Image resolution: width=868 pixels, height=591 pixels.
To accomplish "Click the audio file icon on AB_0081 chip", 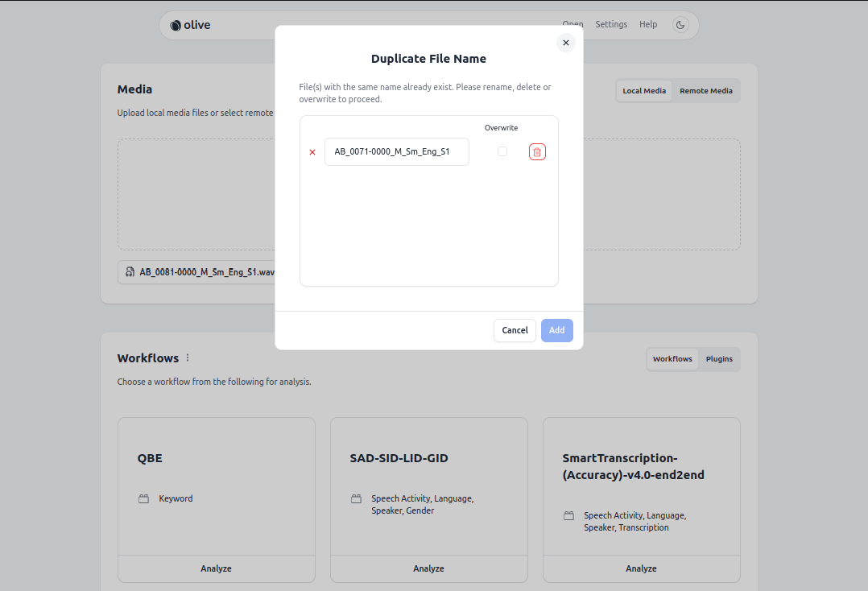I will point(129,272).
